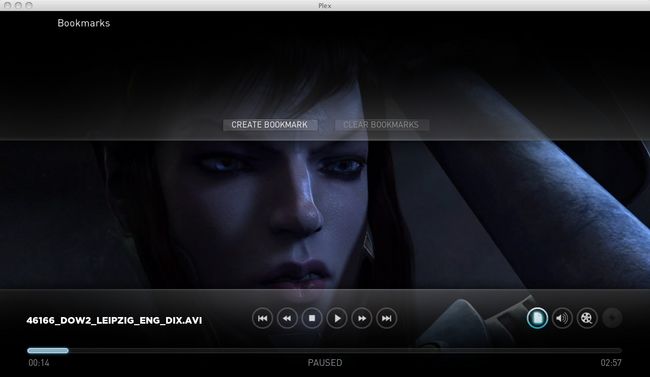
Task: Close the Plex window
Action: pyautogui.click(x=7, y=5)
